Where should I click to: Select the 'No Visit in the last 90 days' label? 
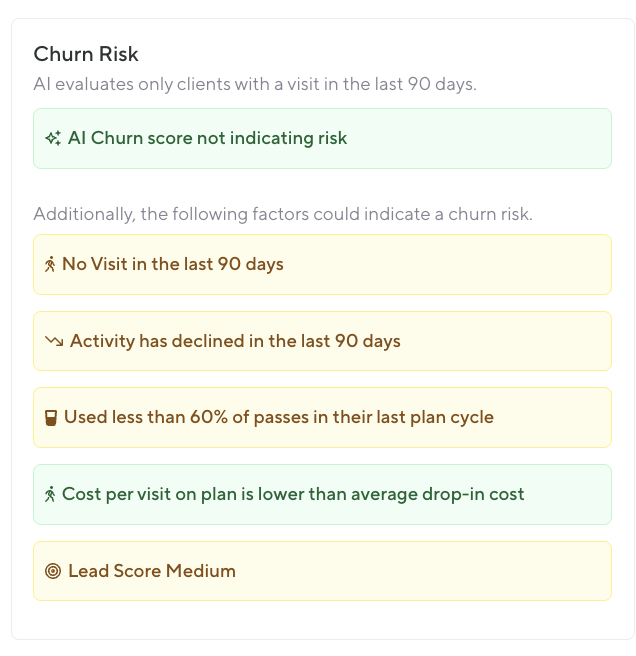[172, 265]
